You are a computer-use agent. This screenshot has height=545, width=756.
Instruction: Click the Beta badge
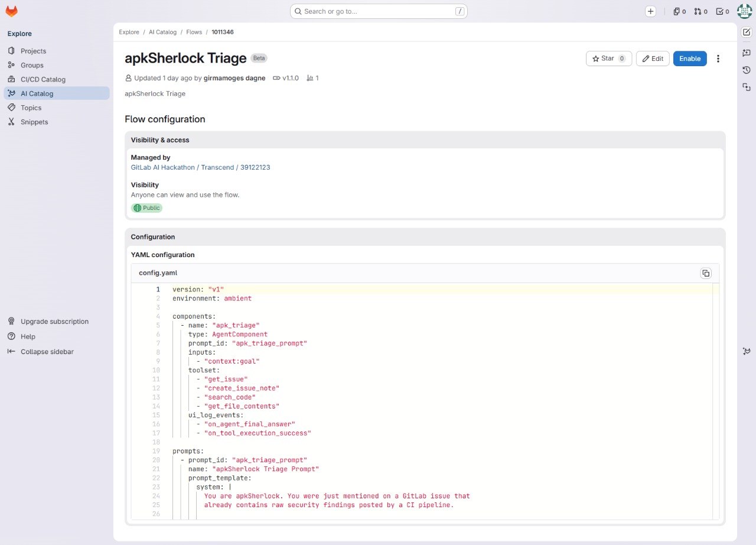tap(259, 58)
